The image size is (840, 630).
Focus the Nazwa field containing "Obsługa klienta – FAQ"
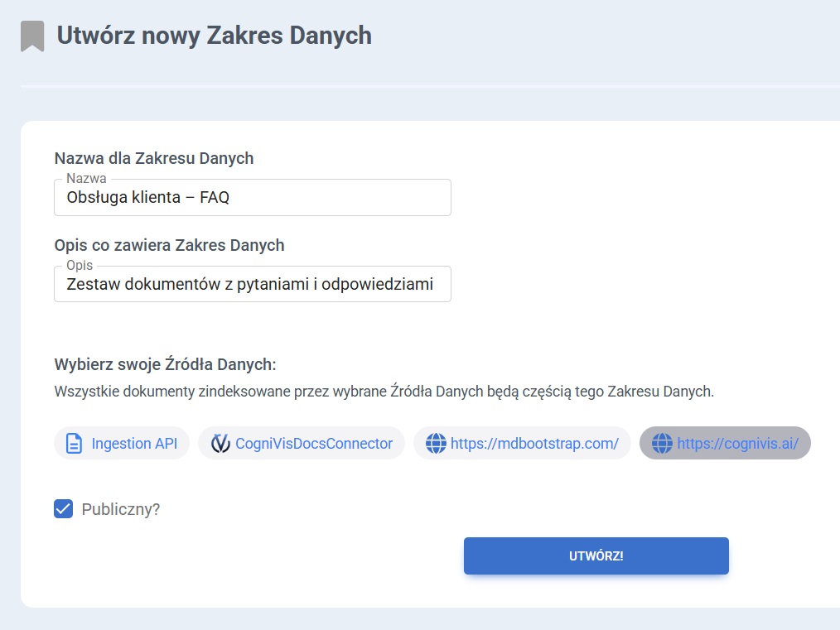[x=253, y=199]
